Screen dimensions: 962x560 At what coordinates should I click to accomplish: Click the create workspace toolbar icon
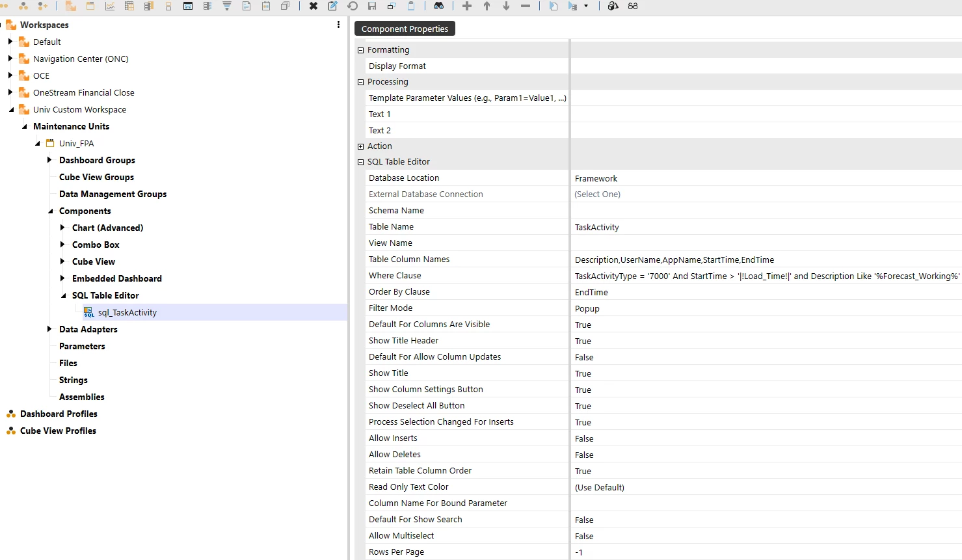coord(70,6)
